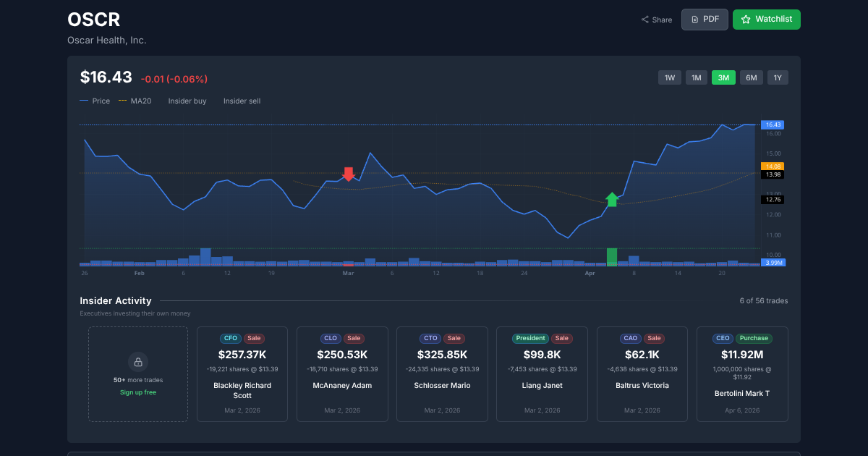Click the lock icon for more trades

138,361
